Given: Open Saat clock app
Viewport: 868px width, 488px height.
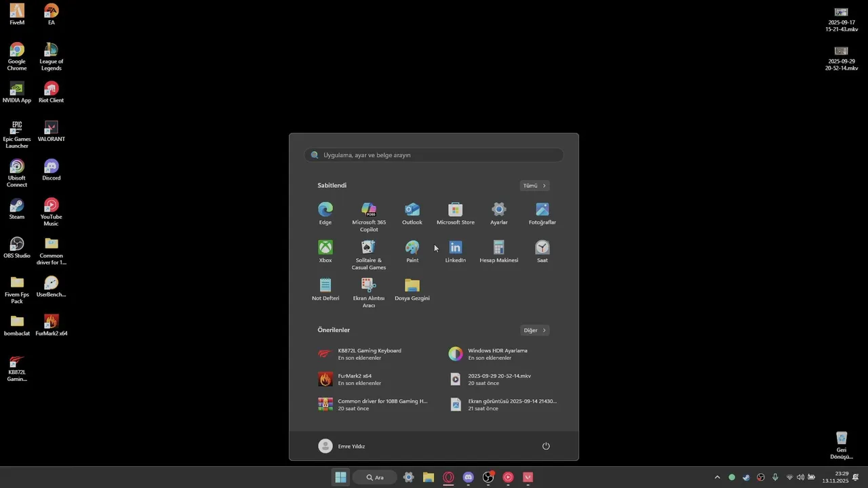Looking at the screenshot, I should pos(542,251).
